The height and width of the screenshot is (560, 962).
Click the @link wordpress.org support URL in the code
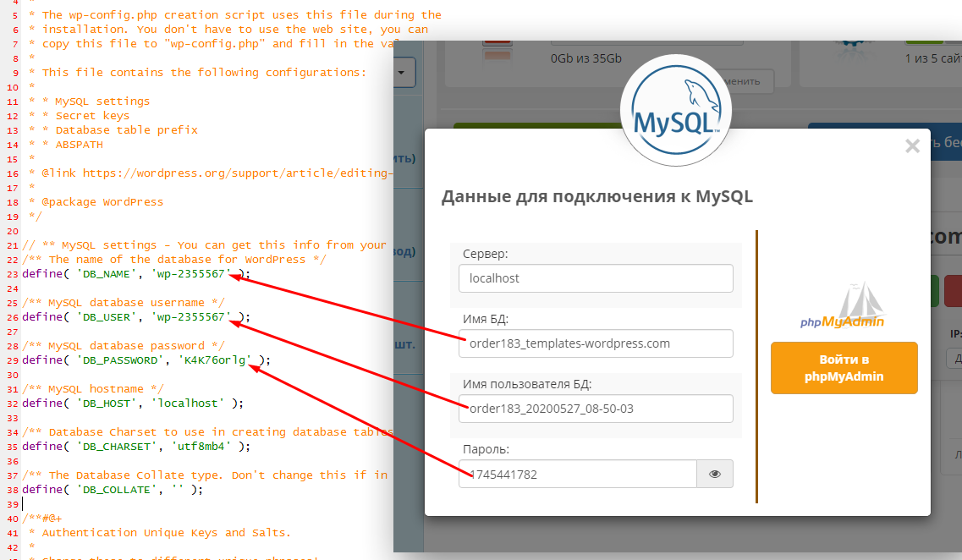[238, 173]
